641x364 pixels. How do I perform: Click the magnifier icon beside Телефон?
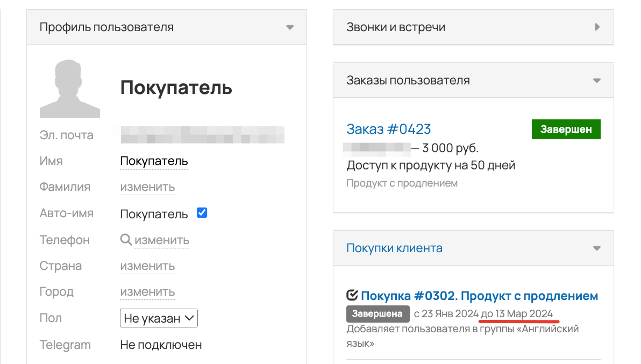(126, 239)
